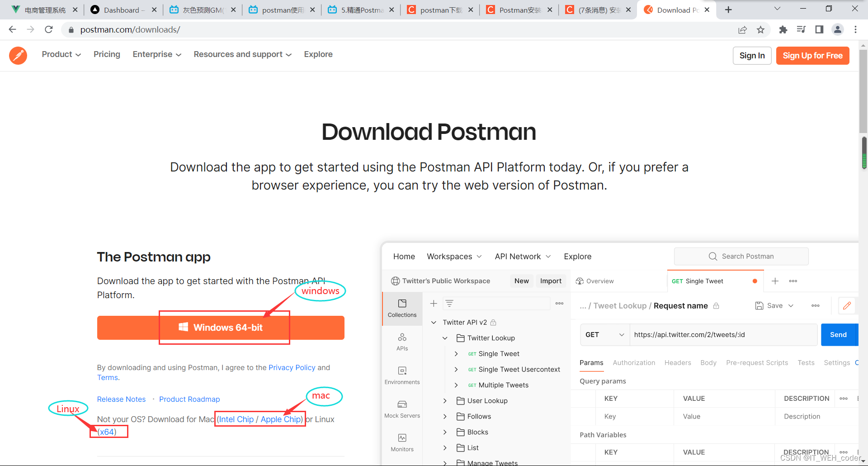This screenshot has height=466, width=868.
Task: Open the Enterprise dropdown menu
Action: pyautogui.click(x=157, y=54)
